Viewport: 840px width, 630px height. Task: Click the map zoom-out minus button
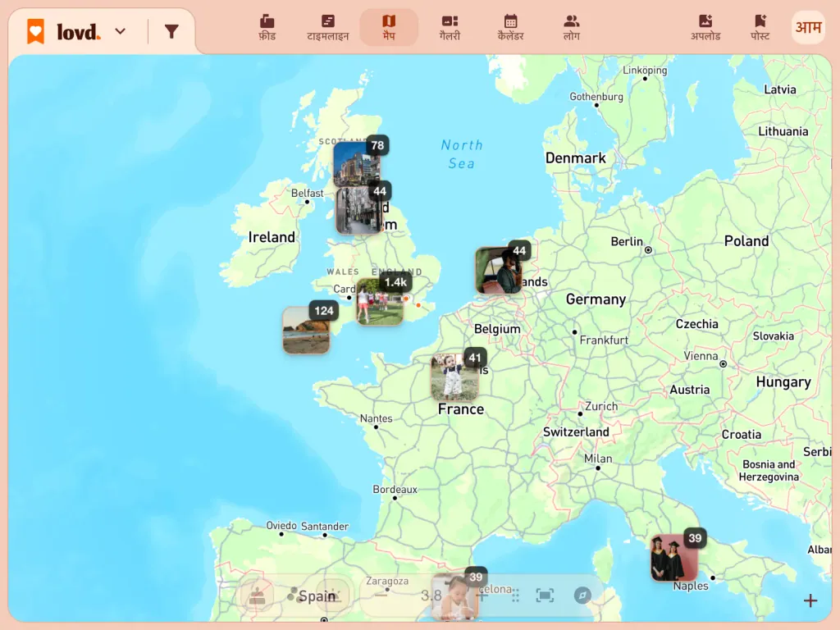pos(381,596)
